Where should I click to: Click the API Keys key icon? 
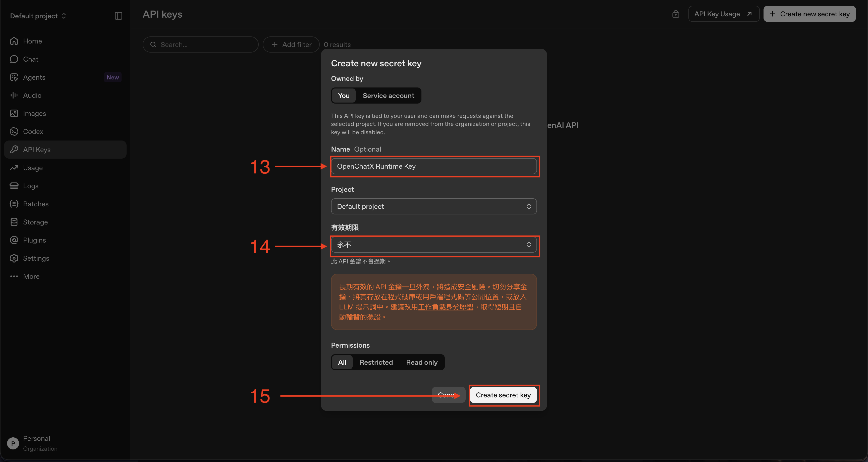tap(14, 150)
